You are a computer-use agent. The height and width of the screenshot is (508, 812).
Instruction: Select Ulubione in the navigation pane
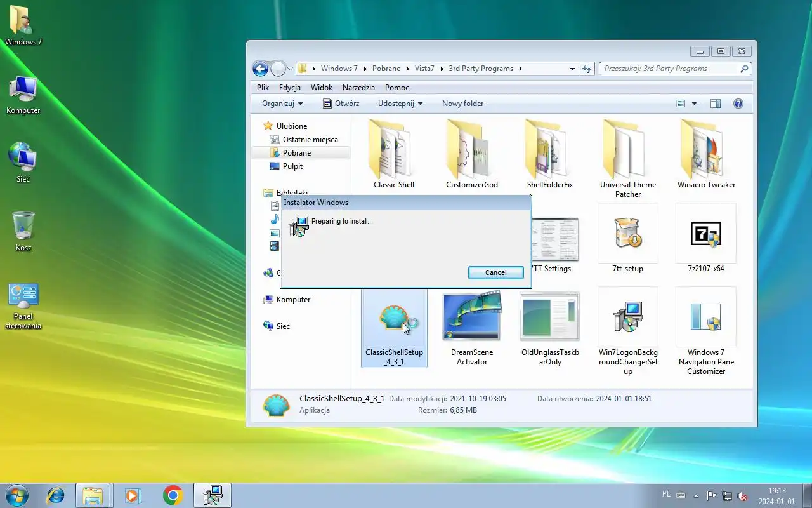(x=292, y=126)
